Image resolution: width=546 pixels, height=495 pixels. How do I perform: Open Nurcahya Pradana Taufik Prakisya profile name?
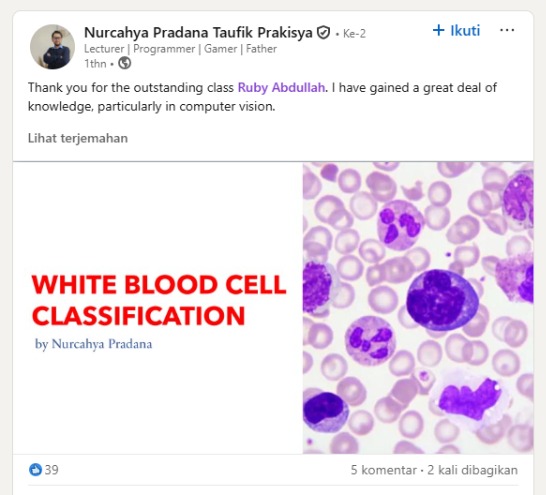[x=198, y=33]
